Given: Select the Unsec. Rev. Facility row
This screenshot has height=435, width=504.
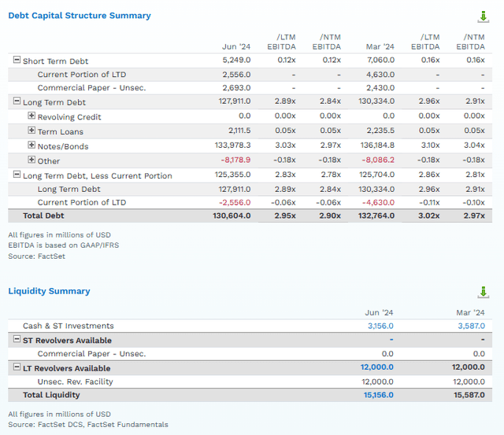Looking at the screenshot, I should click(75, 382).
